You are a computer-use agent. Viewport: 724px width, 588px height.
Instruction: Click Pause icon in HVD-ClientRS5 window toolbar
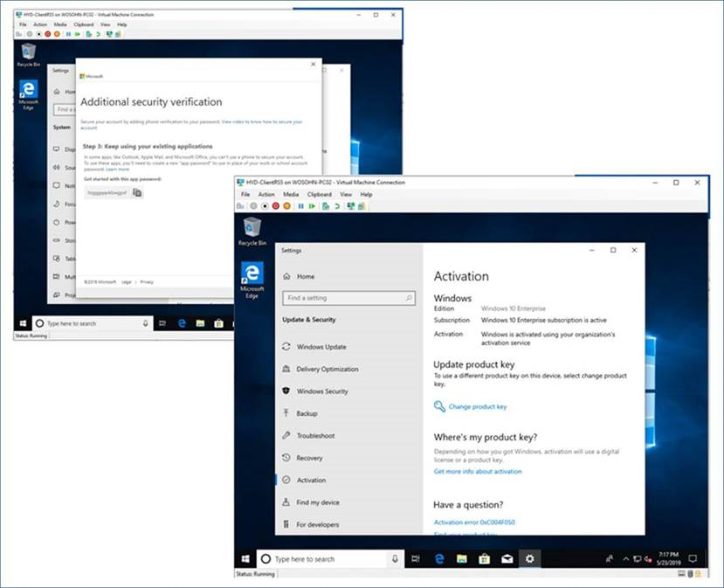(x=67, y=34)
